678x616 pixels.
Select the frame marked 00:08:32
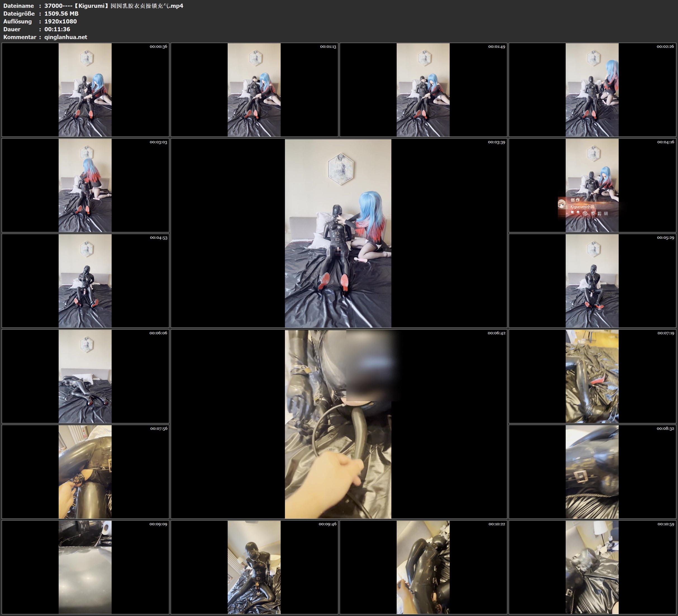592,472
